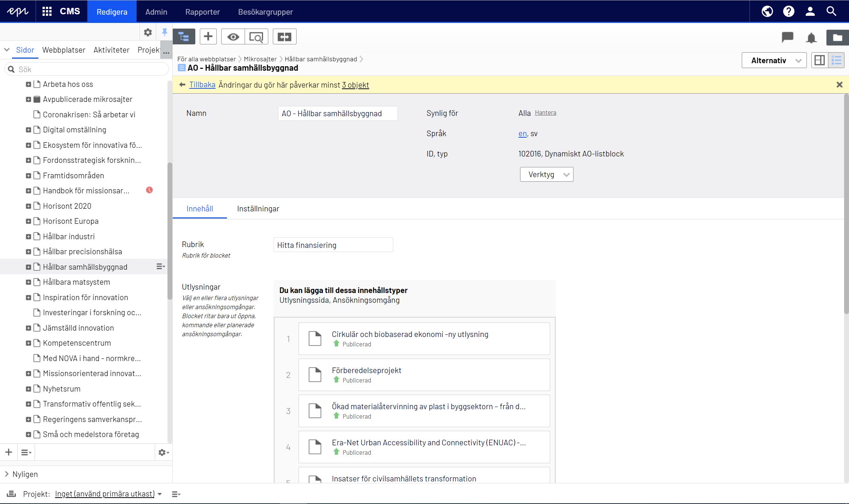Click the preview magnifier icon in the toolbar
The width and height of the screenshot is (849, 504).
point(257,36)
